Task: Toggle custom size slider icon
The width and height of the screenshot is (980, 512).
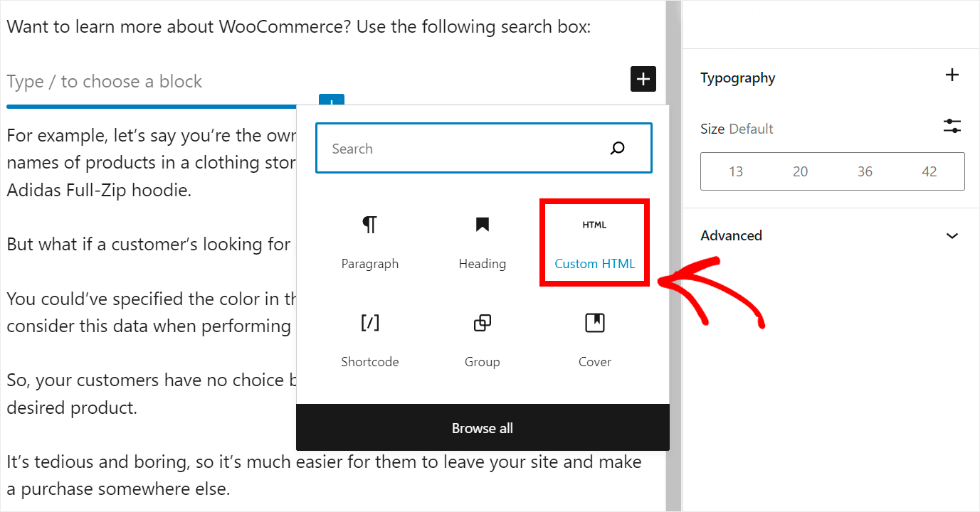Action: click(952, 127)
